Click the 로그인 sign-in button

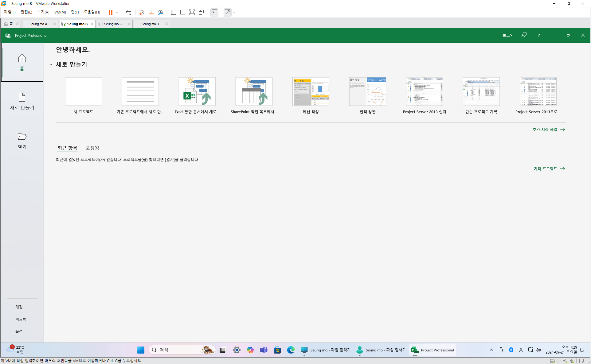pyautogui.click(x=508, y=35)
